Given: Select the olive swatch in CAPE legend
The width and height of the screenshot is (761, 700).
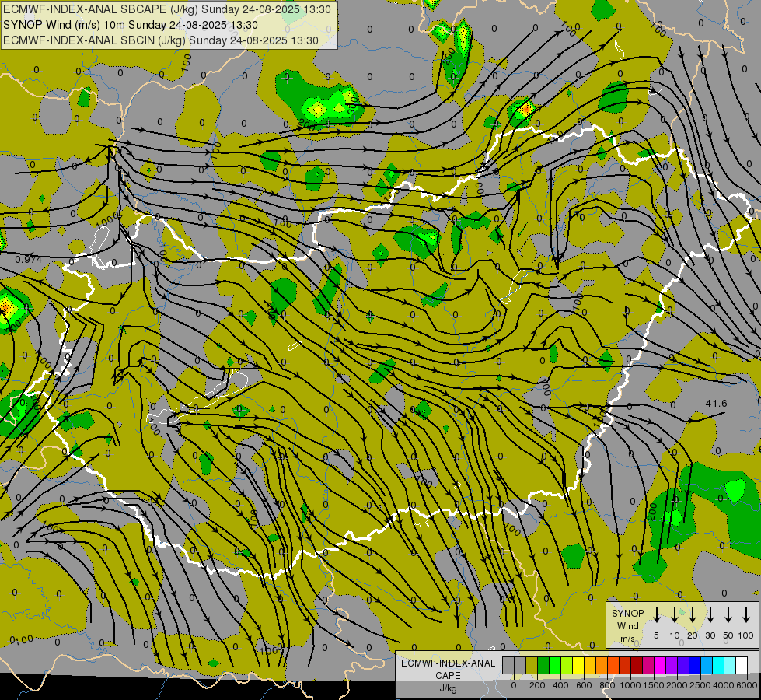Looking at the screenshot, I should tap(532, 665).
